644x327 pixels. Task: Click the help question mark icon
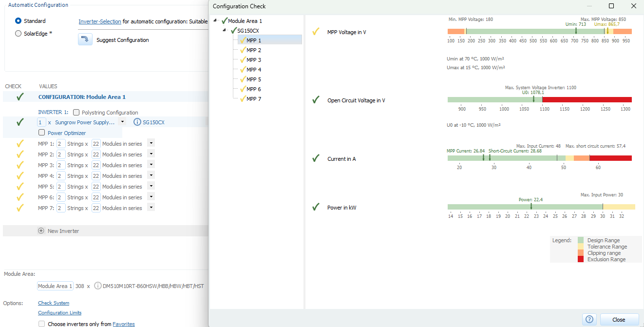[x=589, y=320]
